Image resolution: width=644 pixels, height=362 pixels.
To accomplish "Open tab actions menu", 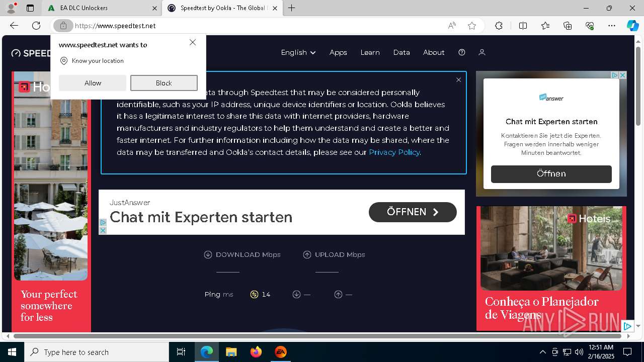I will tap(30, 8).
